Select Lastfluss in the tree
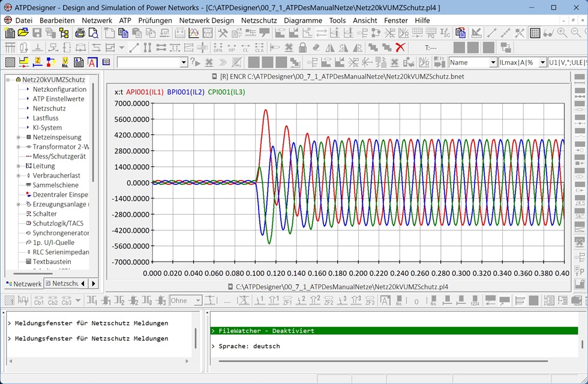The image size is (588, 384). pyautogui.click(x=47, y=118)
